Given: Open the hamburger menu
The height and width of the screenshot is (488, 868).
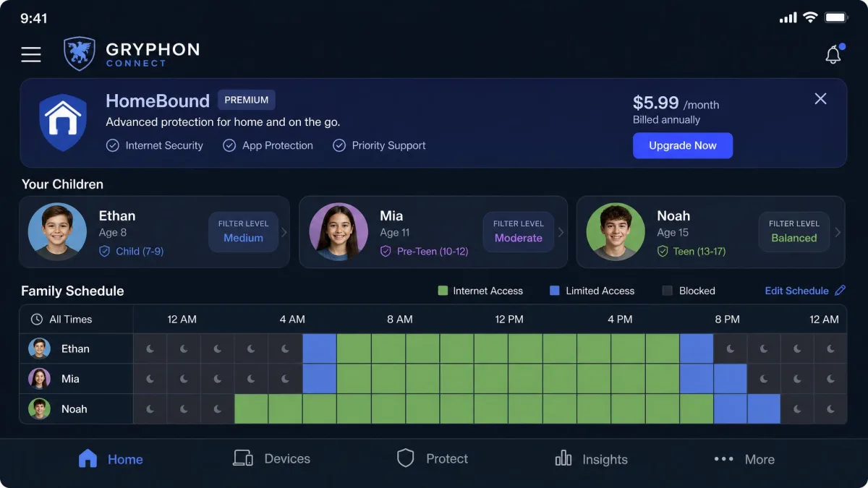Looking at the screenshot, I should (x=31, y=54).
